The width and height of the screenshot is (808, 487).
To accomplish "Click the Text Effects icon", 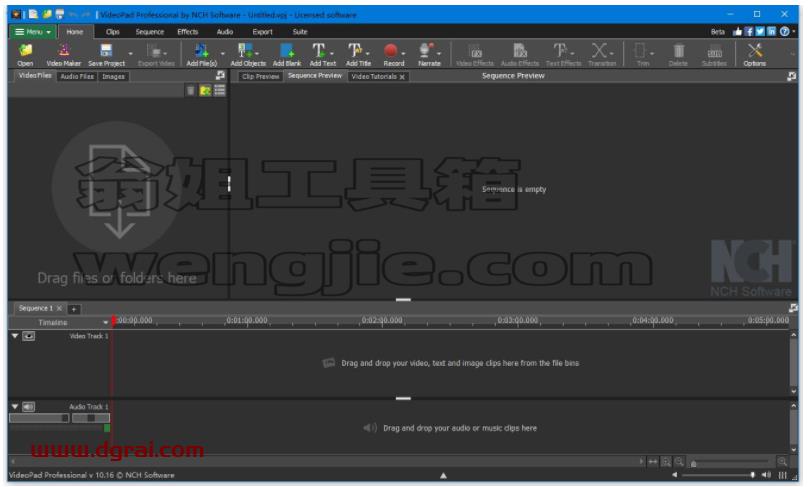I will (560, 51).
